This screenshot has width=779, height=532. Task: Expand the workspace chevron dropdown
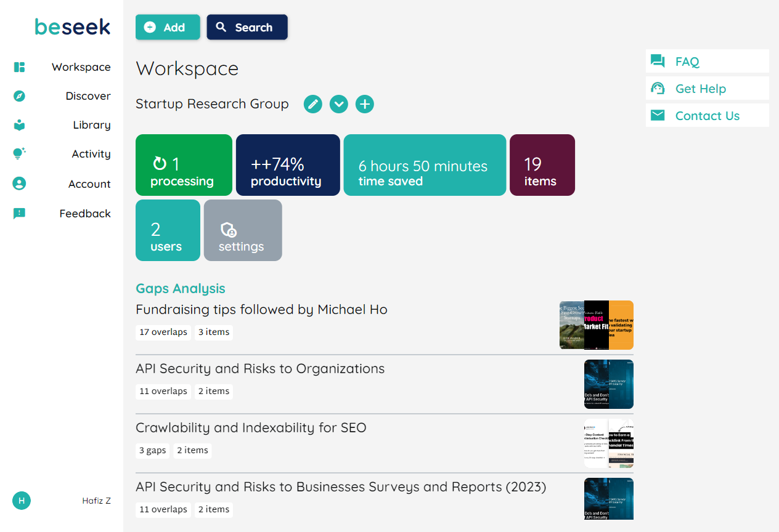click(339, 104)
